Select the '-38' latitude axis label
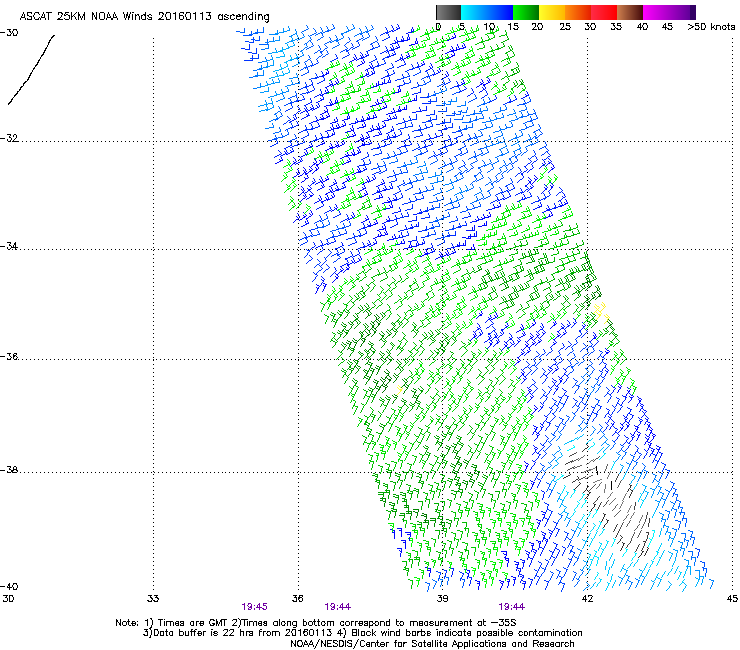This screenshot has width=740, height=650. pos(9,470)
